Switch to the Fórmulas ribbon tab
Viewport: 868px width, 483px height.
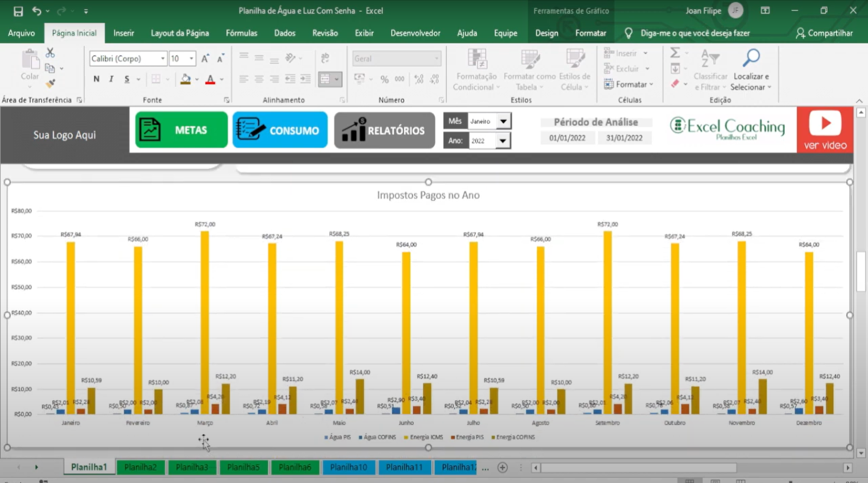(241, 33)
